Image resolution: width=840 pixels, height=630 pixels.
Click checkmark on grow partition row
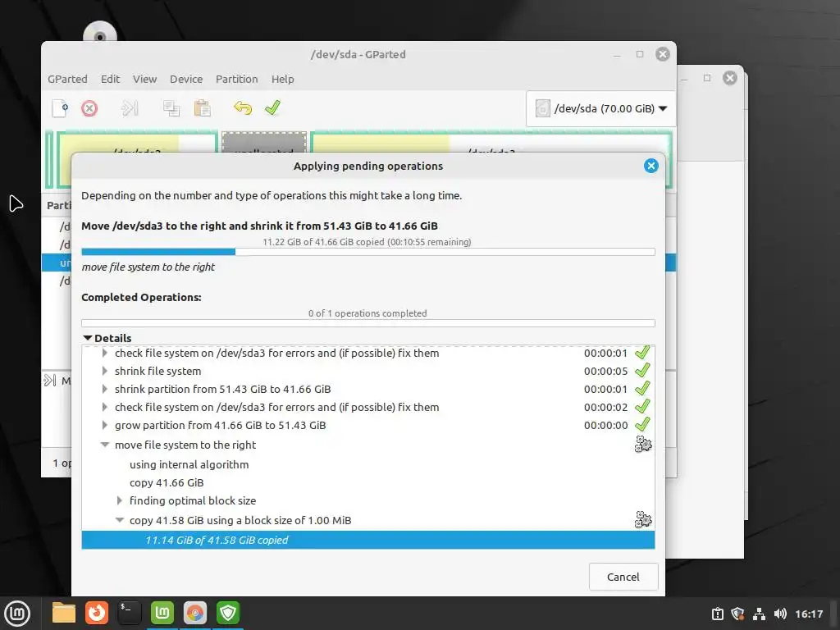click(x=642, y=425)
